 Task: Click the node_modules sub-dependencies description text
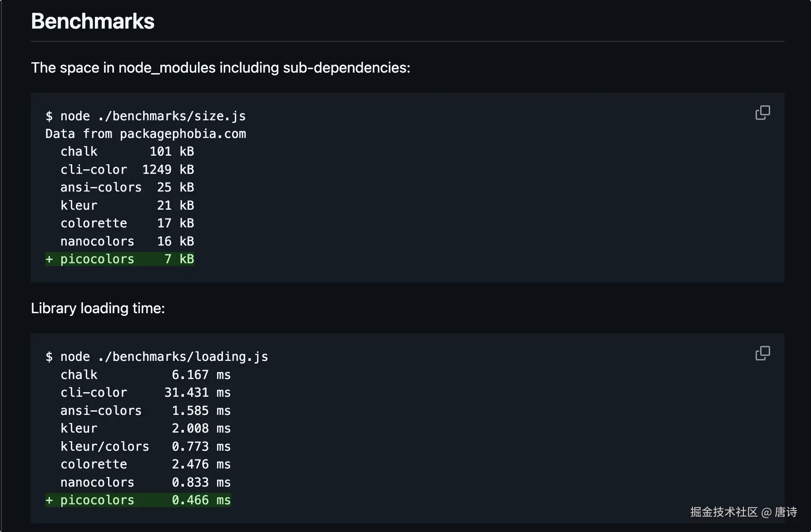tap(220, 68)
